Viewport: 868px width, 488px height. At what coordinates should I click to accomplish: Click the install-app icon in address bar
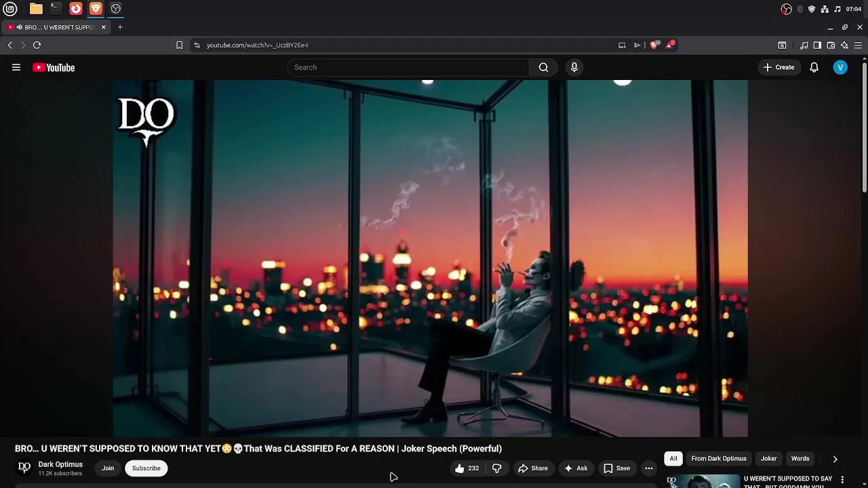[x=622, y=45]
